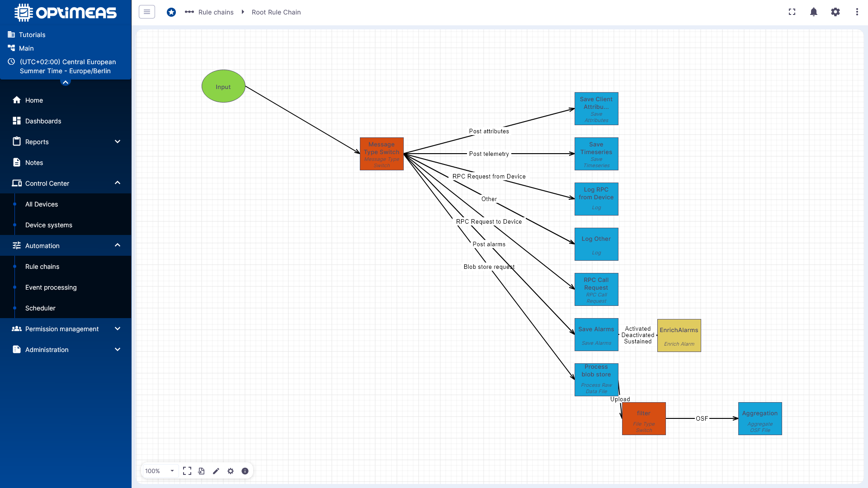Click the Rule chains breadcrumb icon
Screen dimensions: 868x488
pyautogui.click(x=189, y=12)
